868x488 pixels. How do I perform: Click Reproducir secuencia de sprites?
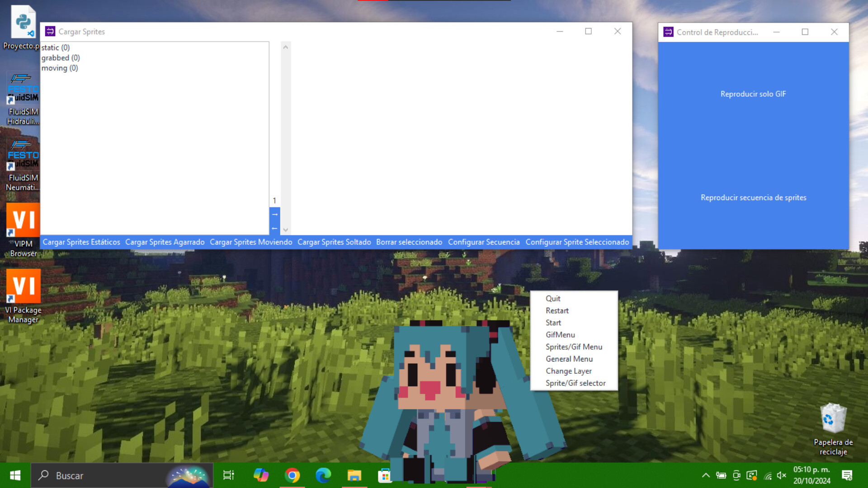pos(753,197)
